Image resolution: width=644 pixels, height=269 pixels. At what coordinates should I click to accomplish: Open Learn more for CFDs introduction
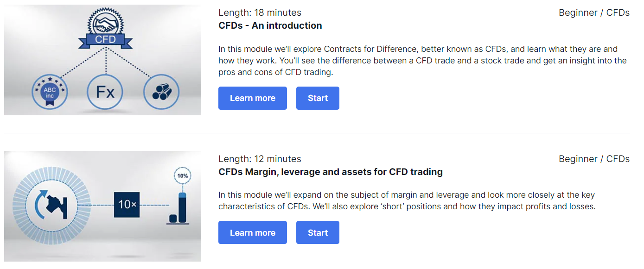pyautogui.click(x=253, y=98)
